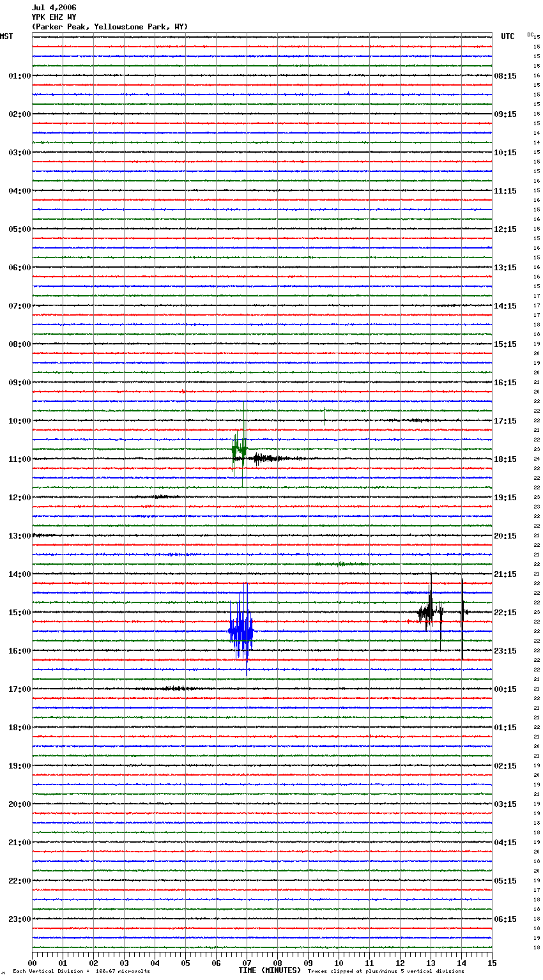Click the 23:15 UTC time label
The width and height of the screenshot is (543, 980).
coord(505,651)
